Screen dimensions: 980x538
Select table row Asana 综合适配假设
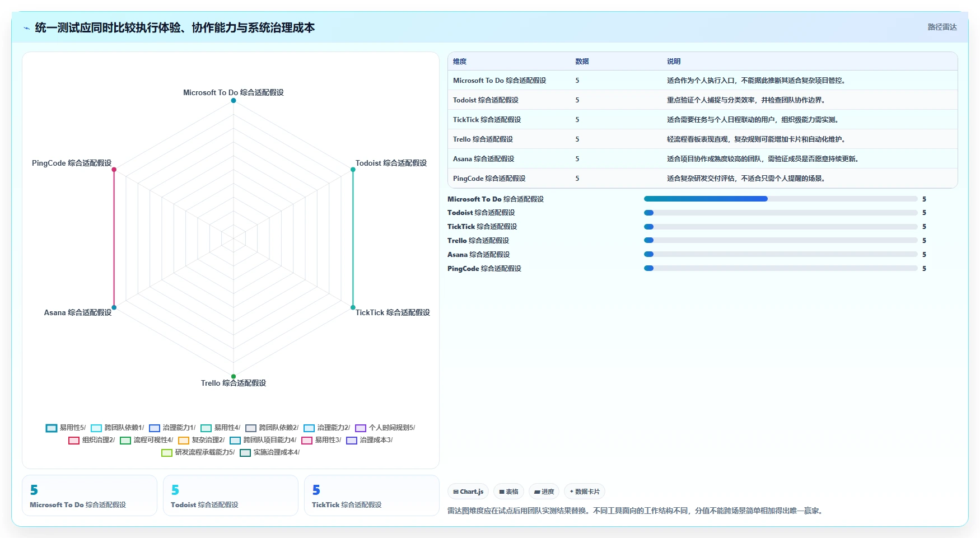point(703,159)
